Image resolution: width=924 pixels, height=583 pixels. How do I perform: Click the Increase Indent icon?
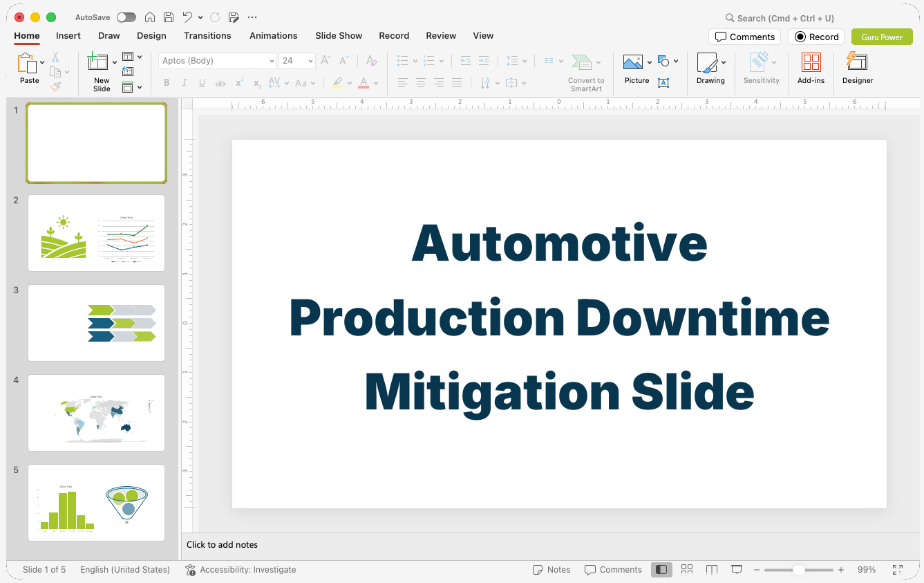(x=484, y=61)
